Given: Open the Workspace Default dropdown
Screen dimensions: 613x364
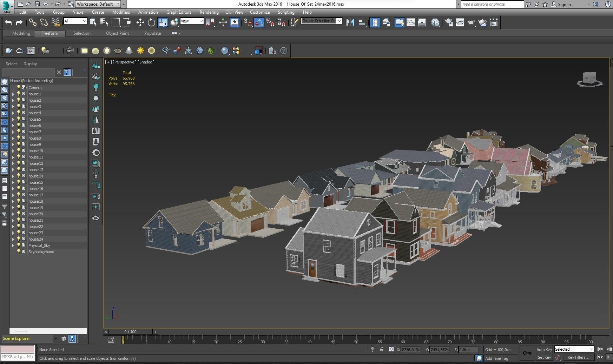Looking at the screenshot, I should click(98, 4).
